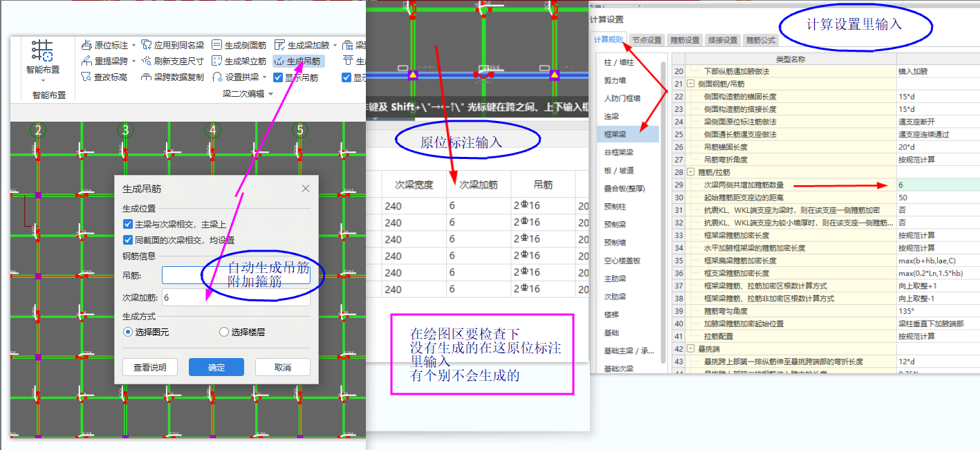
Task: Open the 重提梁跨 dropdown arrow
Action: [133, 62]
